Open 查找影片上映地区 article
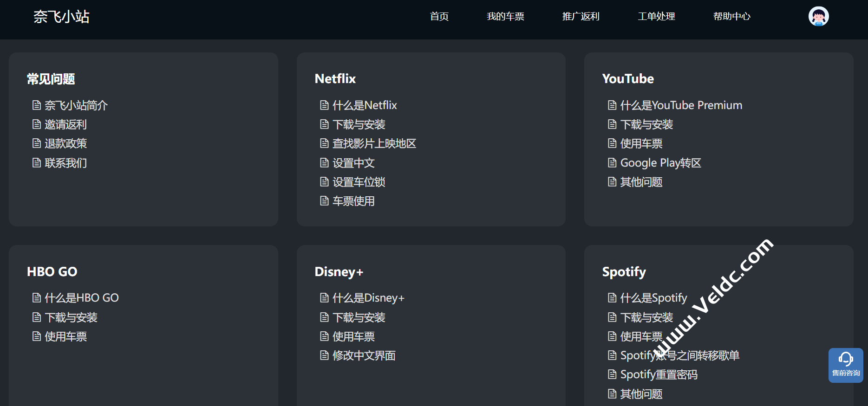 tap(374, 144)
